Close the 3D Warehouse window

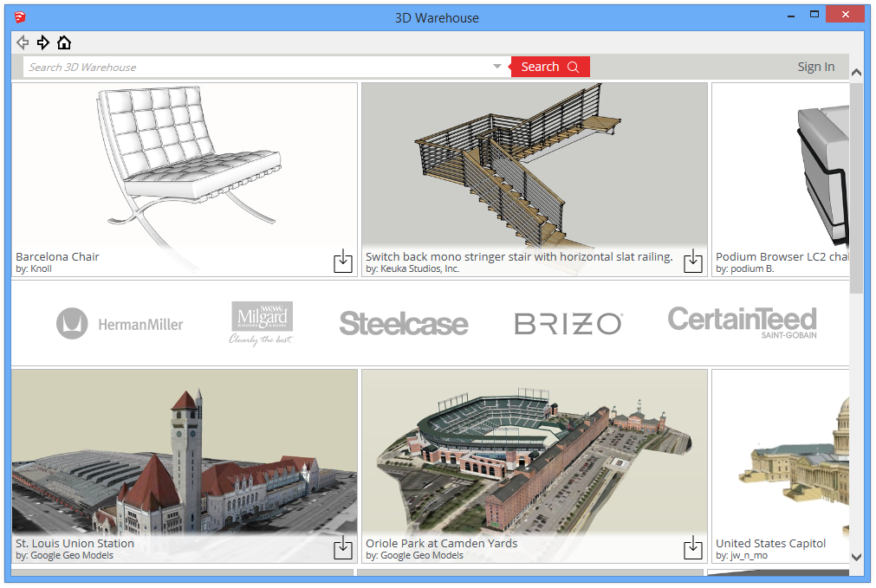coord(846,15)
